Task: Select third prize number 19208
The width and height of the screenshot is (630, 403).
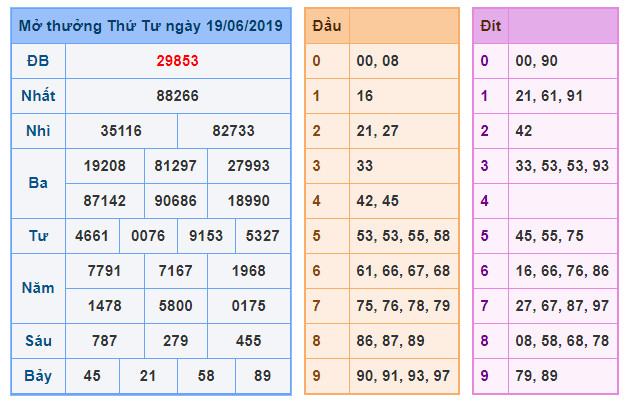Action: tap(105, 166)
